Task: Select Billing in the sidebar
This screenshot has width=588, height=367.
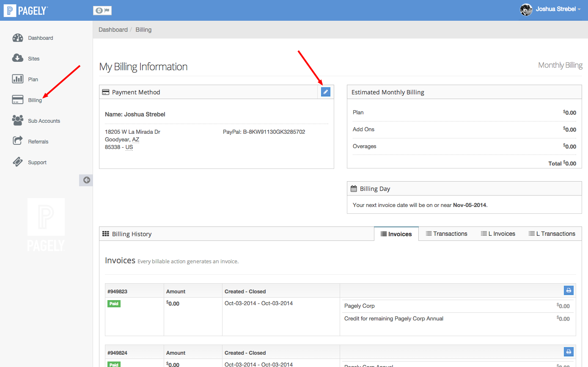Action: [x=35, y=100]
